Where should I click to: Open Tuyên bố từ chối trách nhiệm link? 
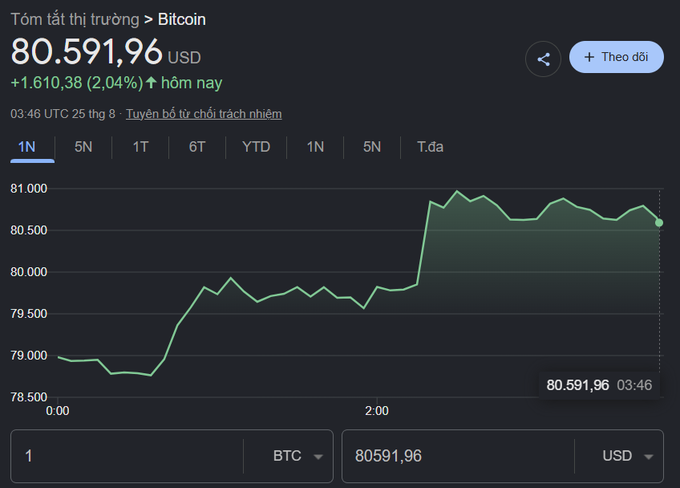(204, 114)
